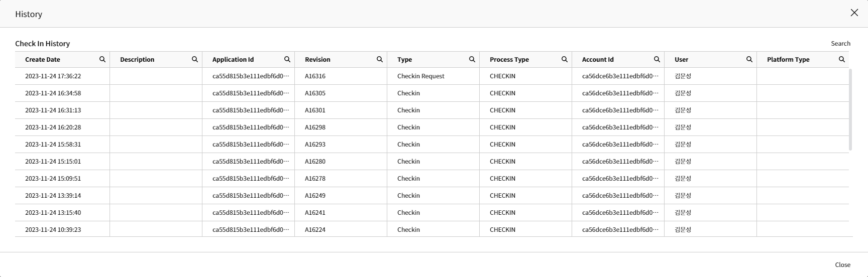The height and width of the screenshot is (277, 868).
Task: Select row dated 2023-11-24 13:39:14
Action: pos(432,196)
